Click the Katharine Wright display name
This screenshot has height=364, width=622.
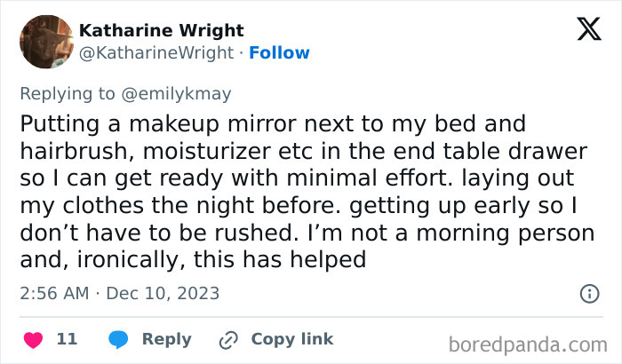(162, 31)
